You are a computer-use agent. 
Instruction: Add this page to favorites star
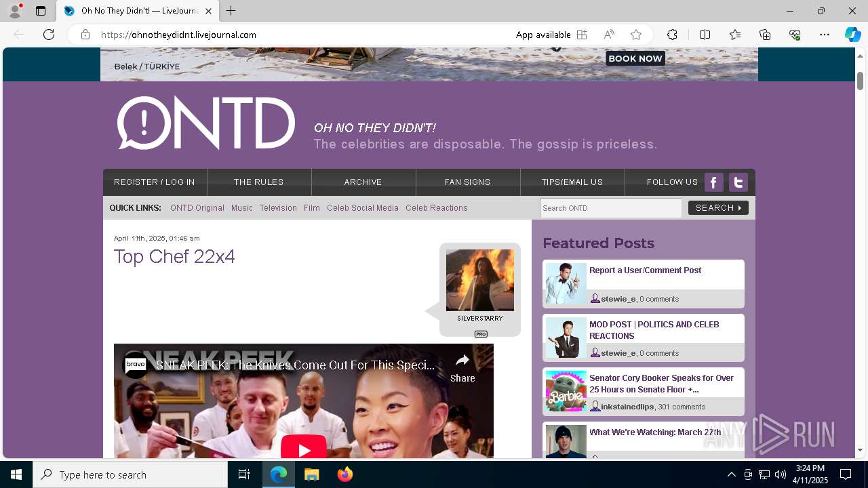coord(636,35)
